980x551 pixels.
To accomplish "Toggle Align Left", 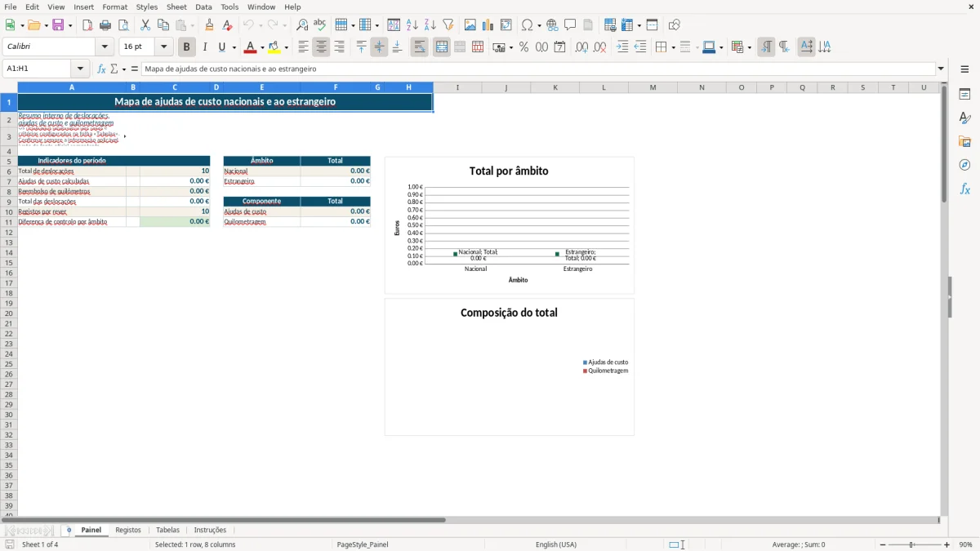I will tap(303, 47).
